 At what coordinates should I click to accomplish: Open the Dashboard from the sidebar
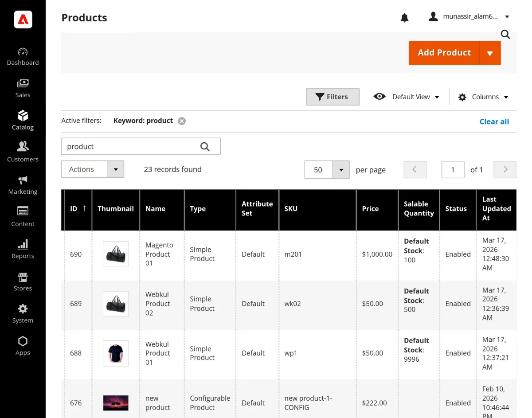pos(23,56)
